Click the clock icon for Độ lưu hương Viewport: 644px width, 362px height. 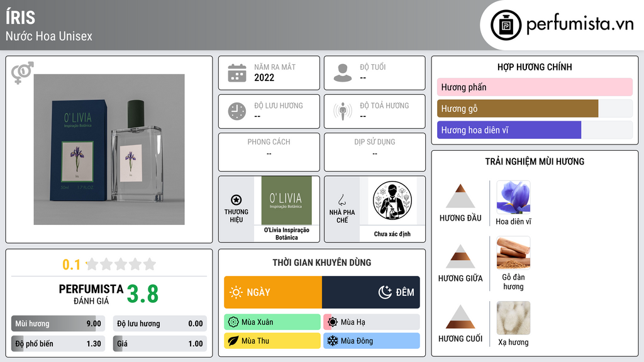coord(237,111)
